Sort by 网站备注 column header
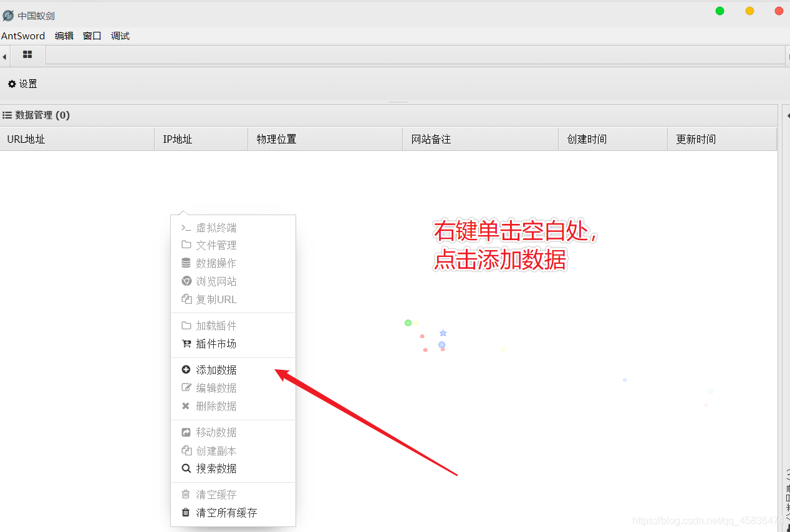 pyautogui.click(x=480, y=139)
